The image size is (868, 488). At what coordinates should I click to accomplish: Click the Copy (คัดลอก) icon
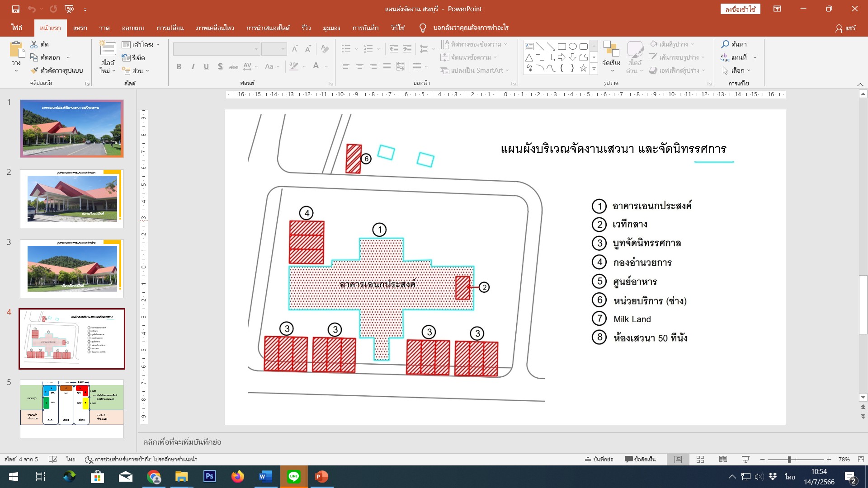34,57
